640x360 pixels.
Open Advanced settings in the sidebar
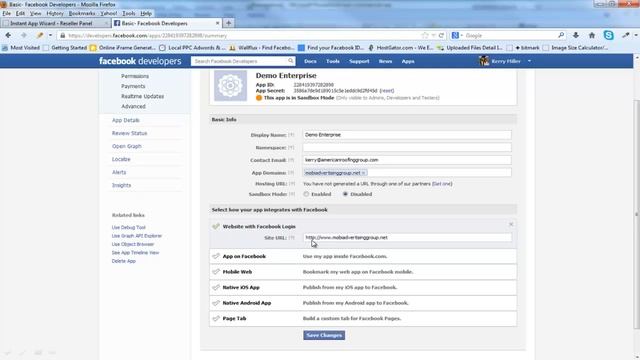pos(133,107)
